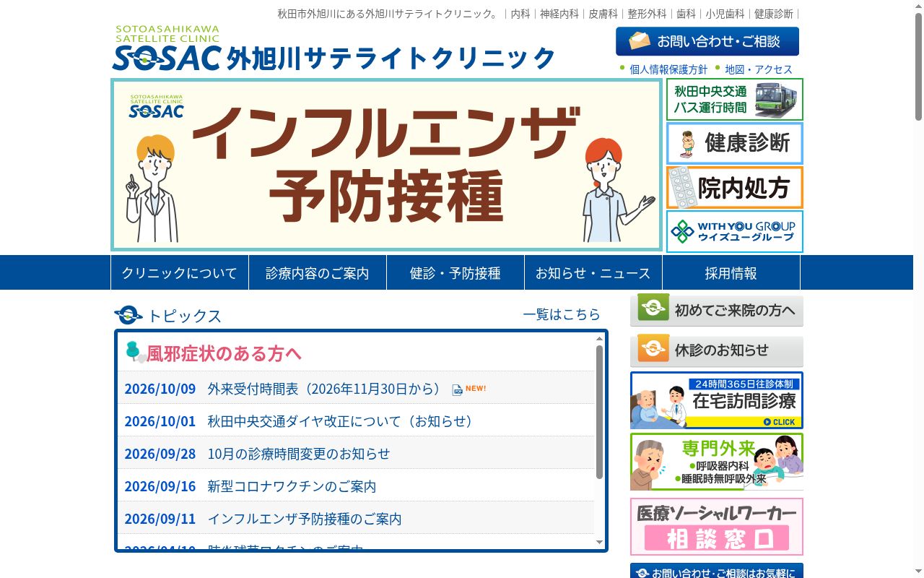Click the 2026/09/16 date text
Viewport: 924px width, 578px height.
tap(160, 486)
